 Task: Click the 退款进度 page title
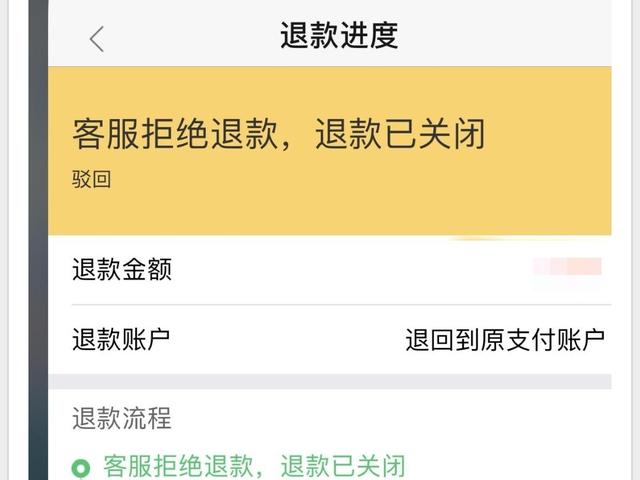[x=339, y=36]
